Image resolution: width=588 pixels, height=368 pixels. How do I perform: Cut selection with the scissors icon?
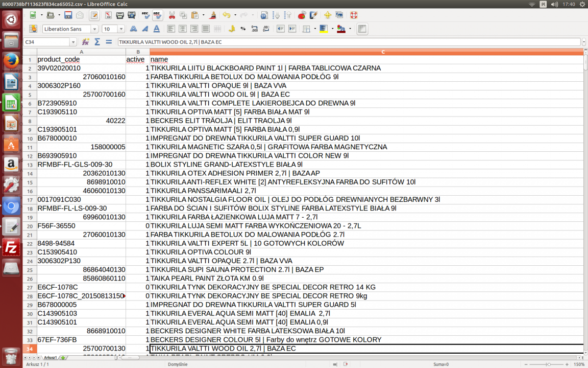[x=171, y=15]
